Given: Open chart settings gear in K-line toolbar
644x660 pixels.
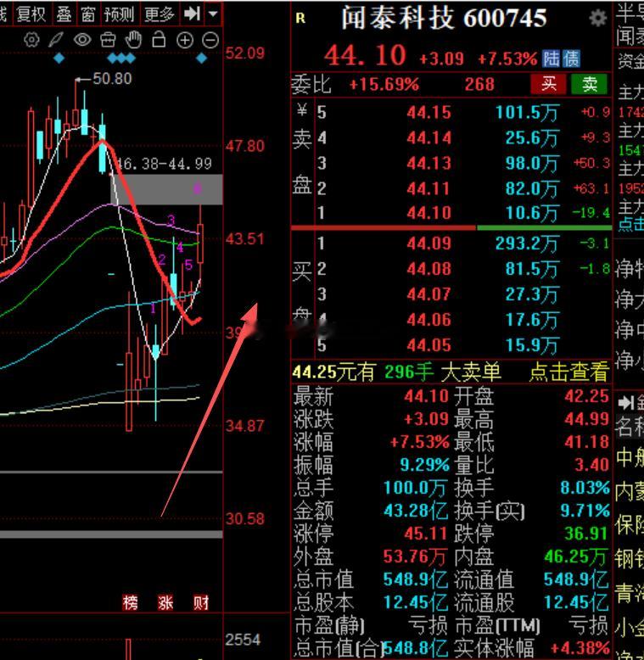Looking at the screenshot, I should coord(31,40).
